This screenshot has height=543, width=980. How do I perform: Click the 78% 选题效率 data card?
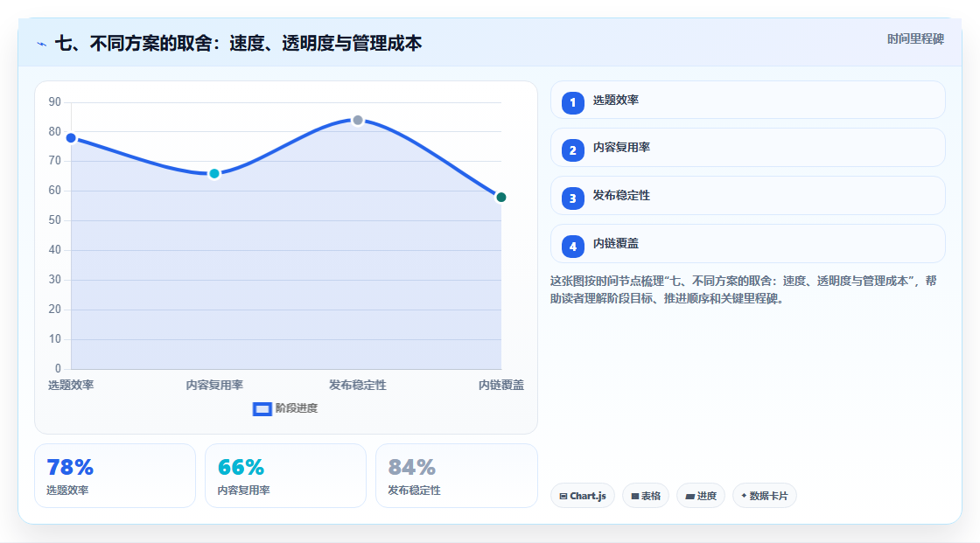tap(115, 476)
